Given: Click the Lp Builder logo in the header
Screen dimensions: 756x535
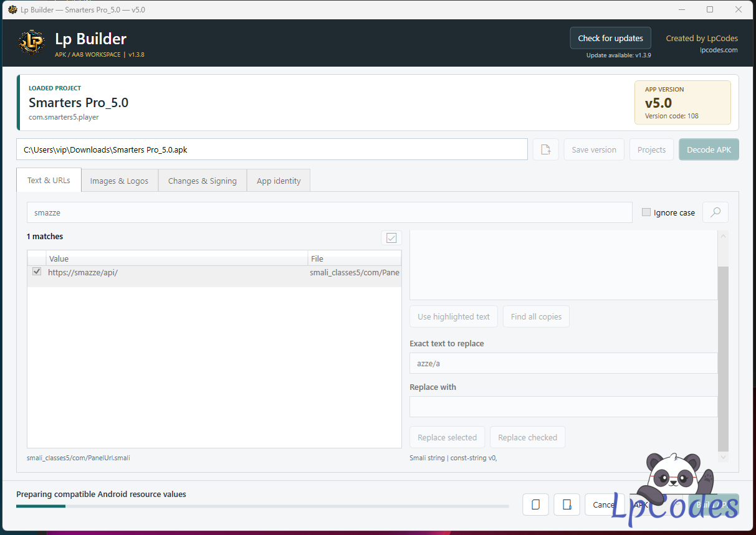Looking at the screenshot, I should (x=31, y=42).
